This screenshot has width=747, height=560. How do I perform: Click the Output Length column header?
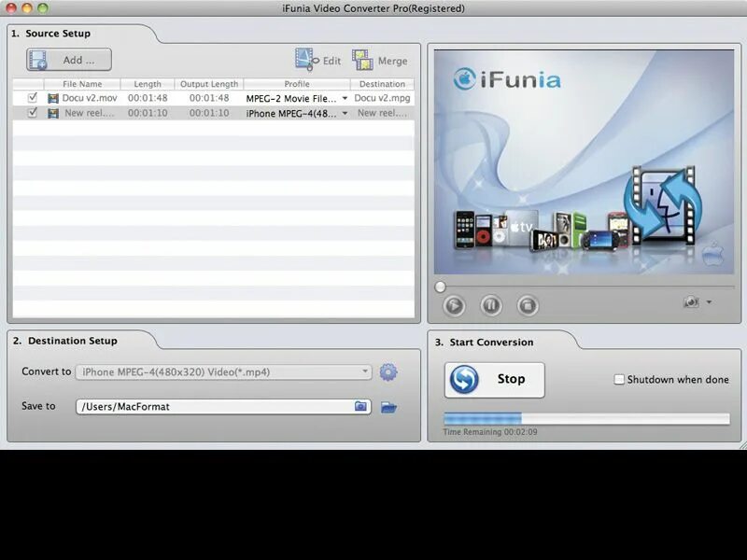click(209, 84)
